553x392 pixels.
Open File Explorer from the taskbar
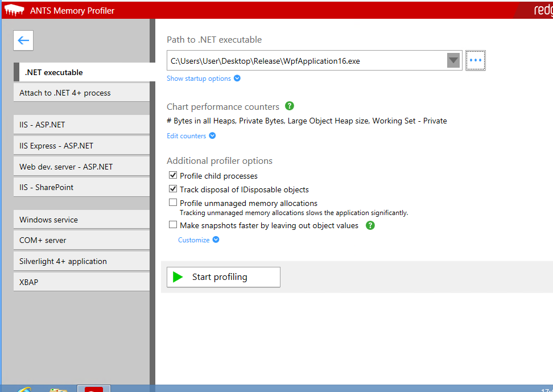pyautogui.click(x=58, y=389)
